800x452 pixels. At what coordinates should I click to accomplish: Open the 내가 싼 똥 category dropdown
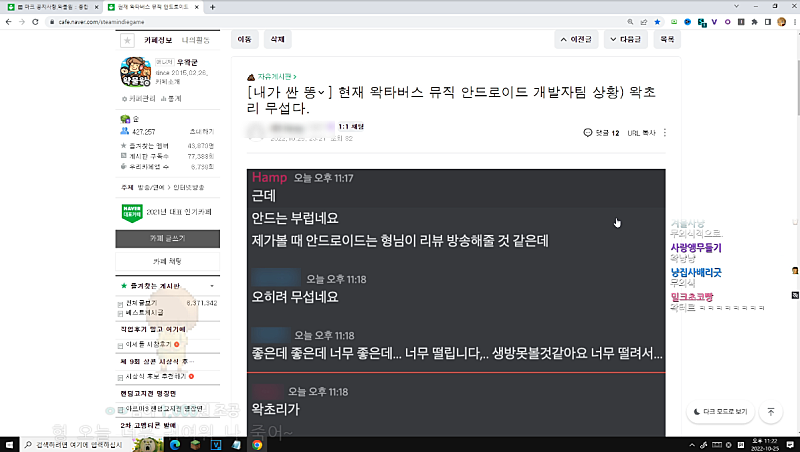click(289, 92)
